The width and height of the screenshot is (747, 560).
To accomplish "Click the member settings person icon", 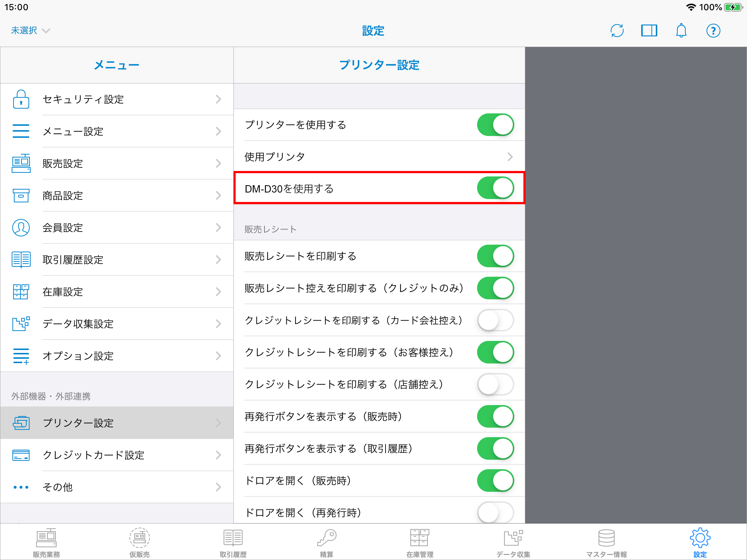I will click(x=21, y=227).
